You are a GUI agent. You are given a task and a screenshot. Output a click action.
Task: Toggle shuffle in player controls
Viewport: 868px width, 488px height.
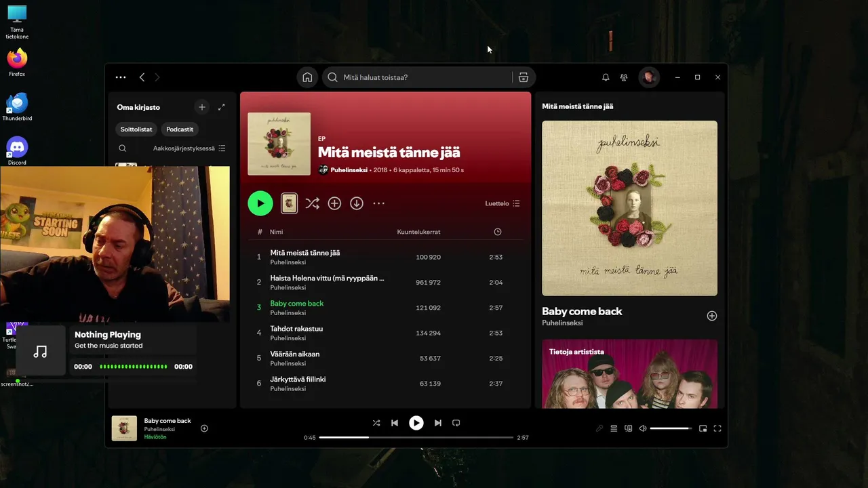tap(376, 423)
